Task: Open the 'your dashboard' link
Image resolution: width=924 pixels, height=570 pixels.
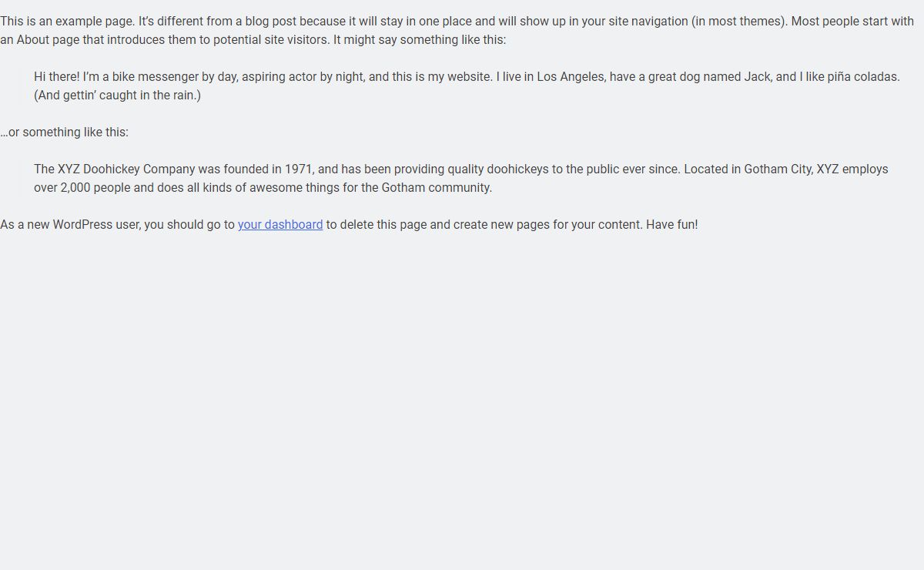Action: 280,224
